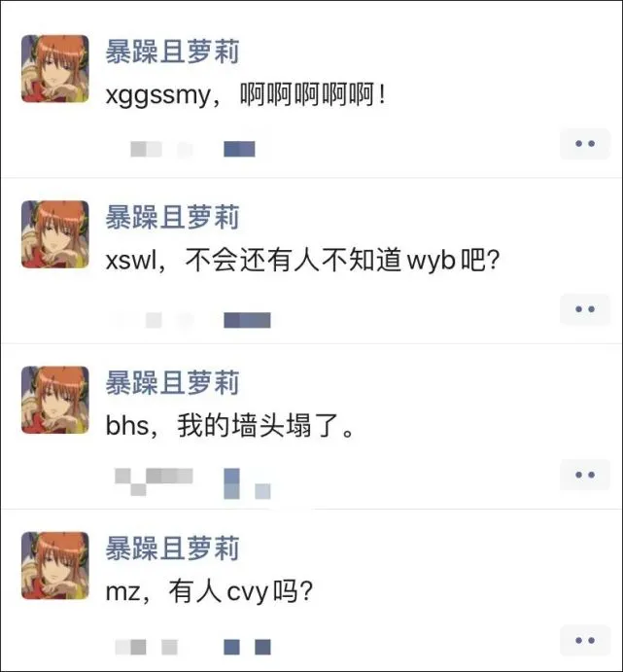Viewport: 623px width, 672px height.
Task: View the avatar on the xggssmy post
Action: [x=55, y=69]
